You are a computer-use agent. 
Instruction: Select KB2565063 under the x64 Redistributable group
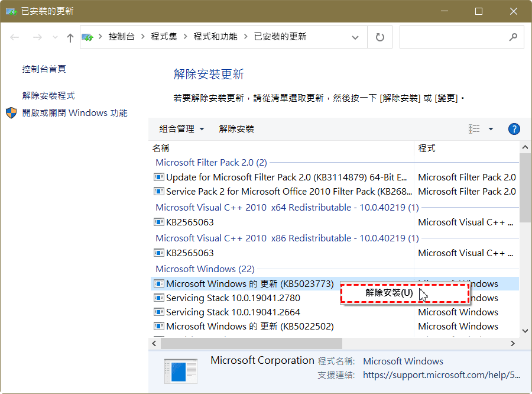pos(190,222)
